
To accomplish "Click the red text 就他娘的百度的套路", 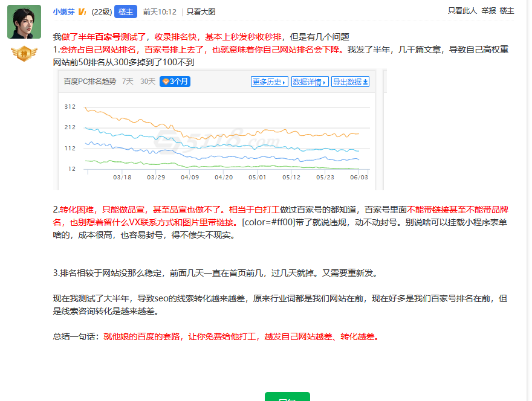I will tap(141, 336).
